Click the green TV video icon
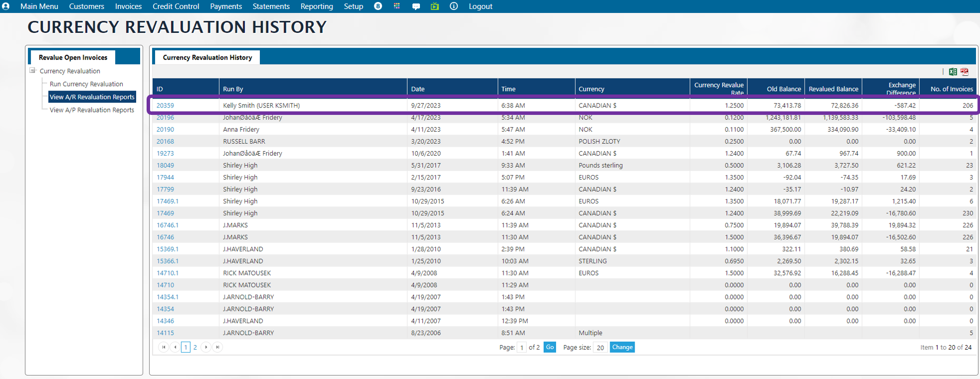The image size is (980, 379). click(435, 6)
